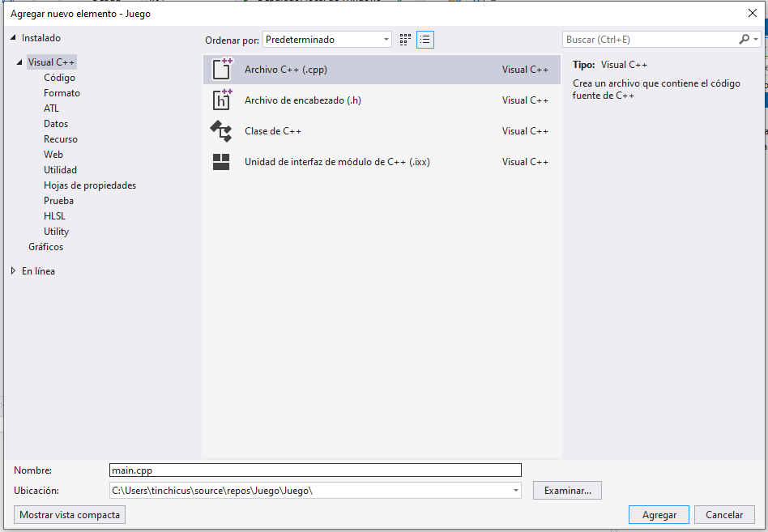This screenshot has height=532, width=768.
Task: Open the Ubicación path dropdown arrow
Action: tap(516, 491)
